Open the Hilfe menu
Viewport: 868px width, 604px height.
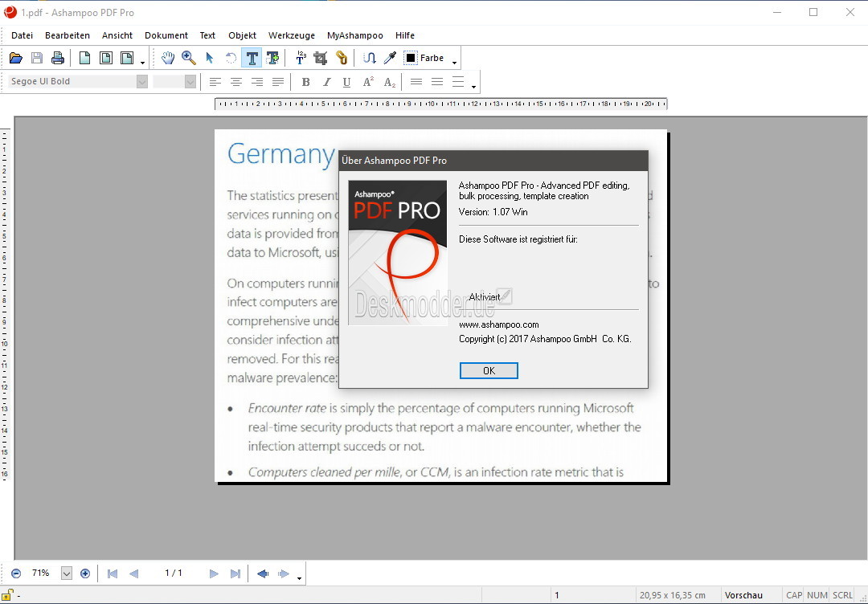click(x=405, y=35)
